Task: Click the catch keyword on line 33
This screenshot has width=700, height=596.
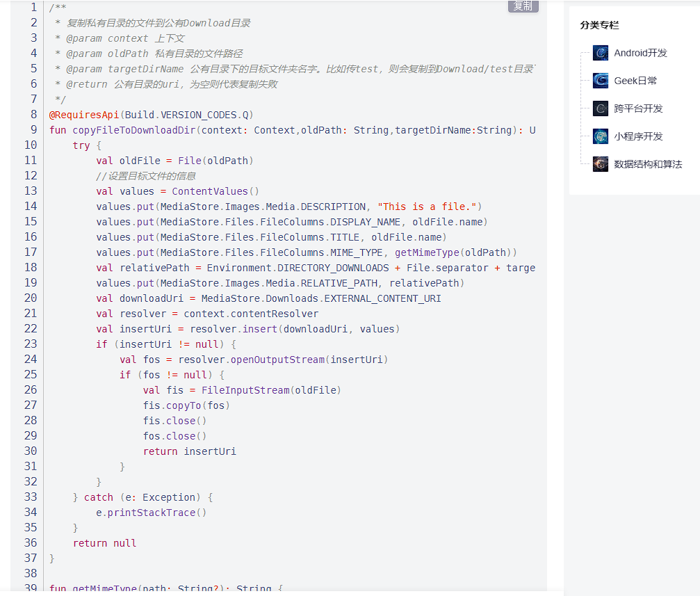Action: [99, 497]
